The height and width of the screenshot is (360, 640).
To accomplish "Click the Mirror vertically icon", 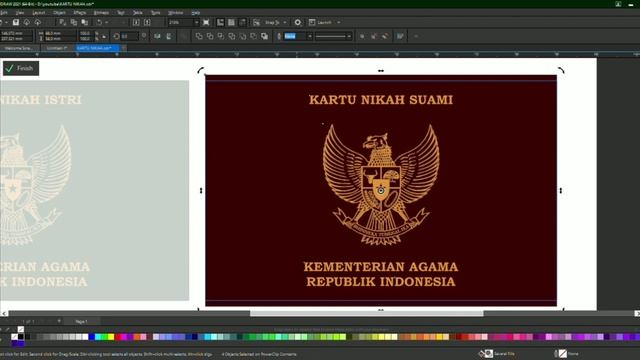I will tap(169, 36).
